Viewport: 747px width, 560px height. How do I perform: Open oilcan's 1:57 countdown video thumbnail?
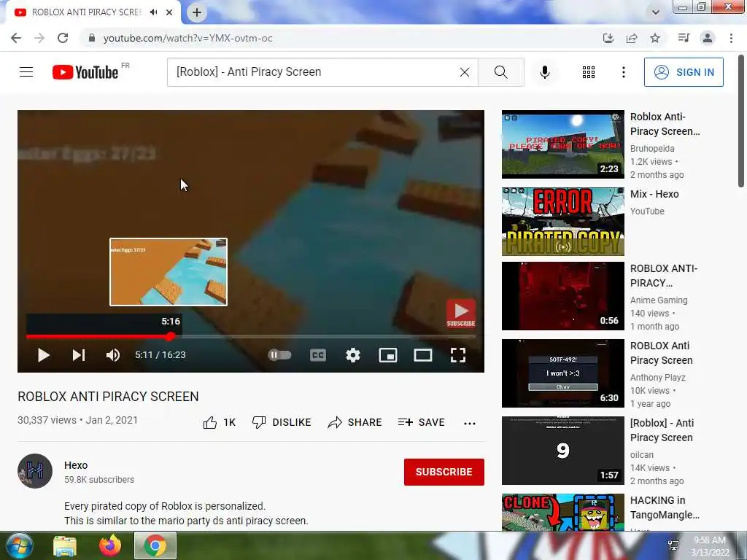(562, 451)
